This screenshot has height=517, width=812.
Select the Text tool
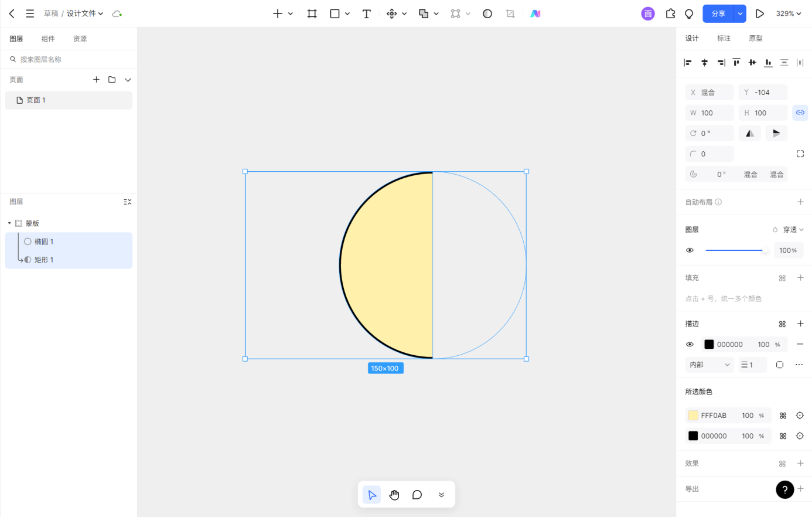367,13
